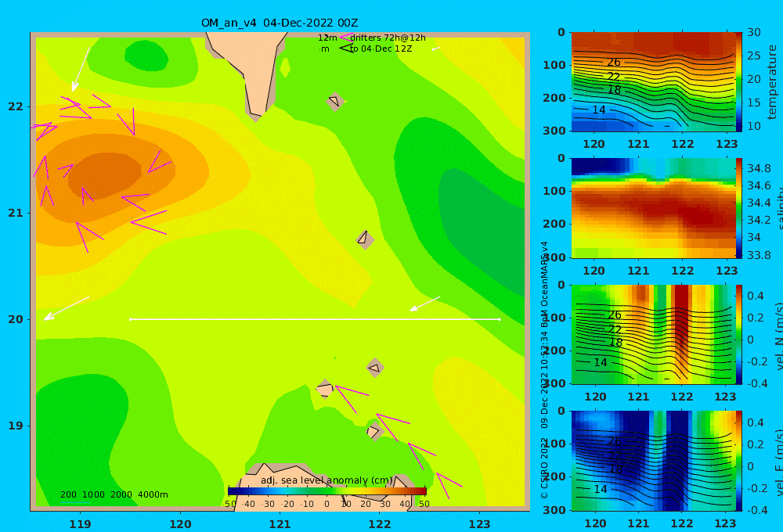Click latitude label 22 on the main map
Screen dimensions: 783x532
point(15,106)
